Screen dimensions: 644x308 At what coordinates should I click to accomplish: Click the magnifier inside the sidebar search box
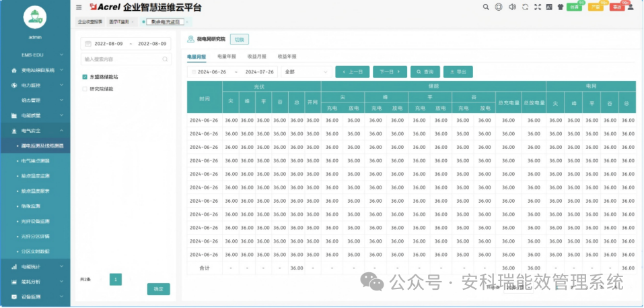click(165, 59)
